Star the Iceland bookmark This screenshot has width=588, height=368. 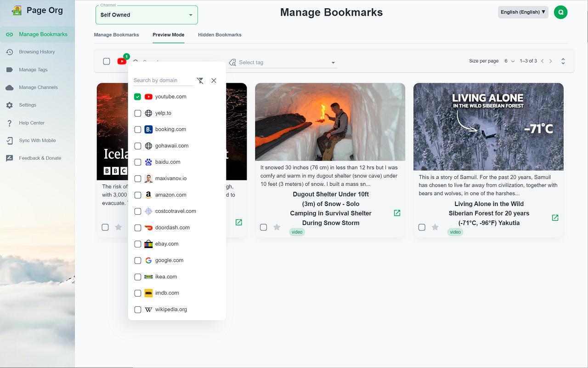pos(119,227)
